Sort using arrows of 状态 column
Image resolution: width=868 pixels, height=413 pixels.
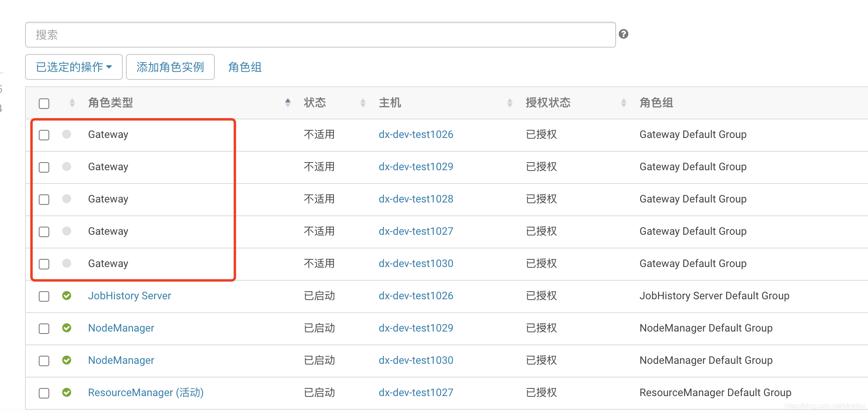pos(363,103)
